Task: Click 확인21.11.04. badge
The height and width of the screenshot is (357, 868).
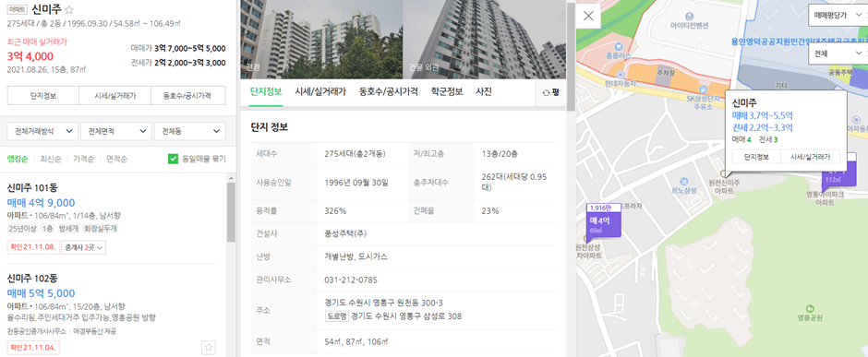Action: (x=33, y=348)
